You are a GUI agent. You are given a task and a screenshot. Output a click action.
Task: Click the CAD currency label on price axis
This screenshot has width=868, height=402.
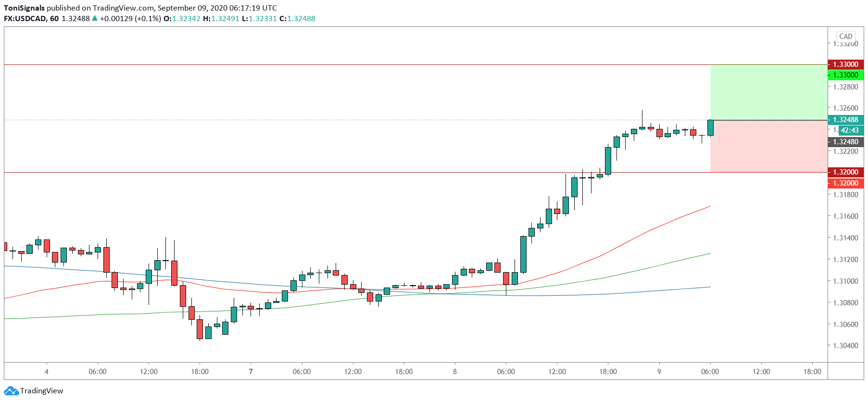[845, 37]
